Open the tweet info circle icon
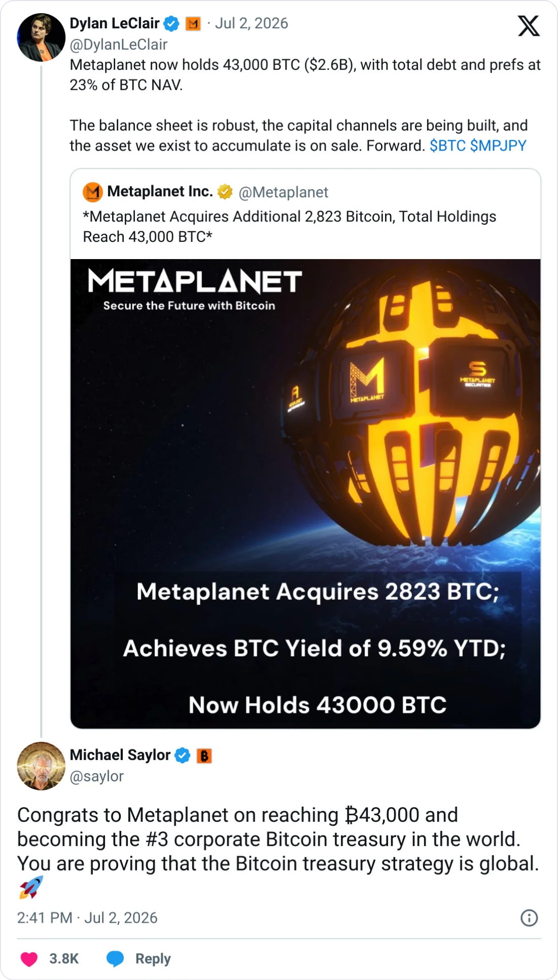The height and width of the screenshot is (980, 558). click(x=529, y=918)
